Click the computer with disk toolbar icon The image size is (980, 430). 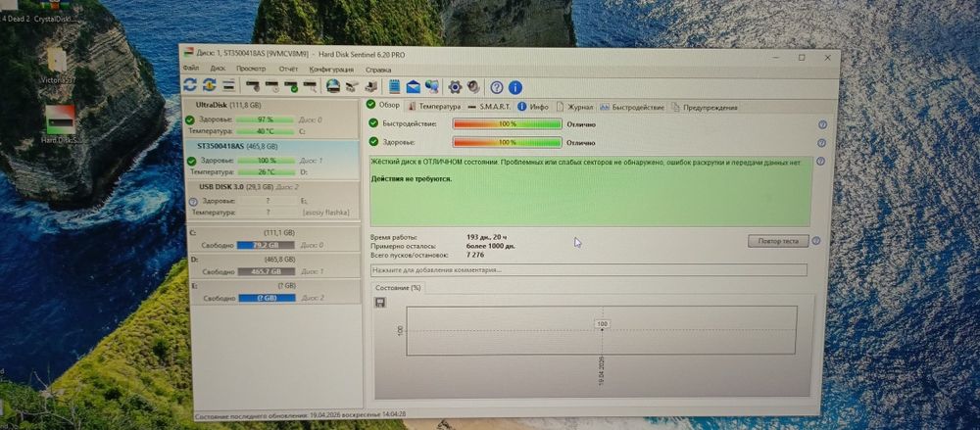pos(371,86)
